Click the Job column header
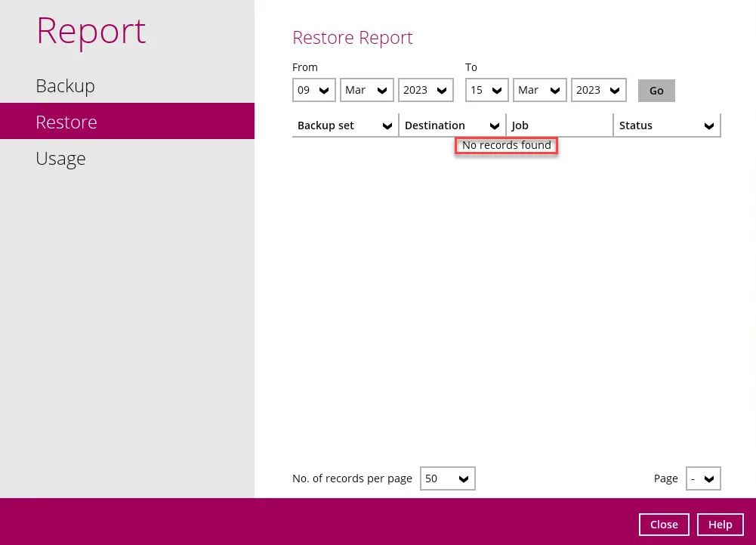Screen dimensions: 756x545 (x=559, y=125)
